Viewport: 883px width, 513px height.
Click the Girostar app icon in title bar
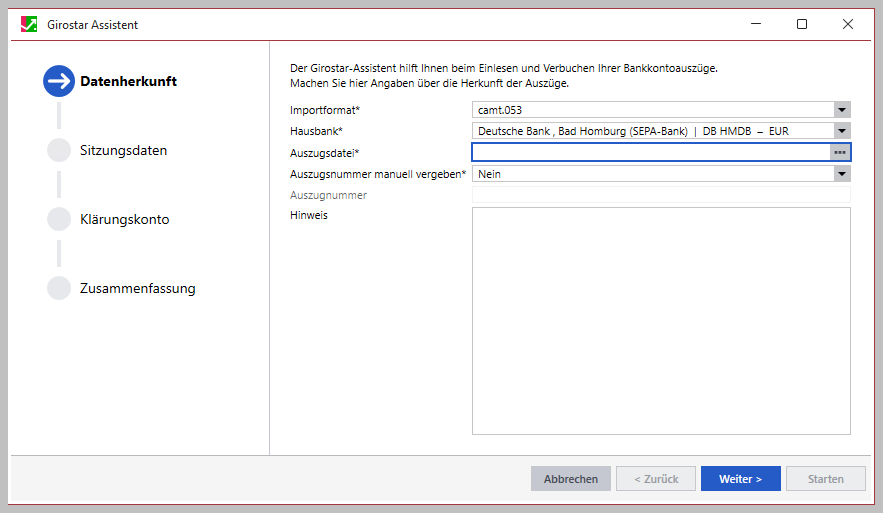(x=29, y=24)
